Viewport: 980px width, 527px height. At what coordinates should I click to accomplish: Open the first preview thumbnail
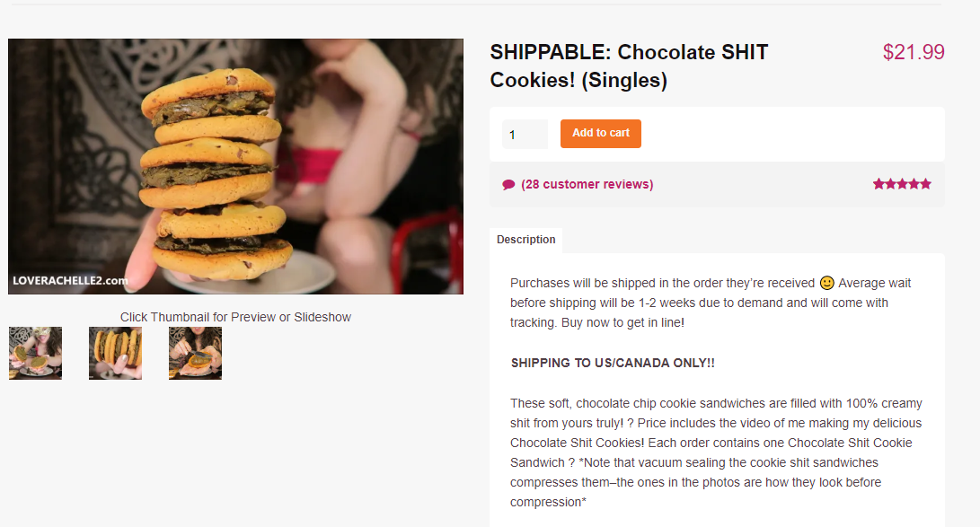click(x=35, y=353)
